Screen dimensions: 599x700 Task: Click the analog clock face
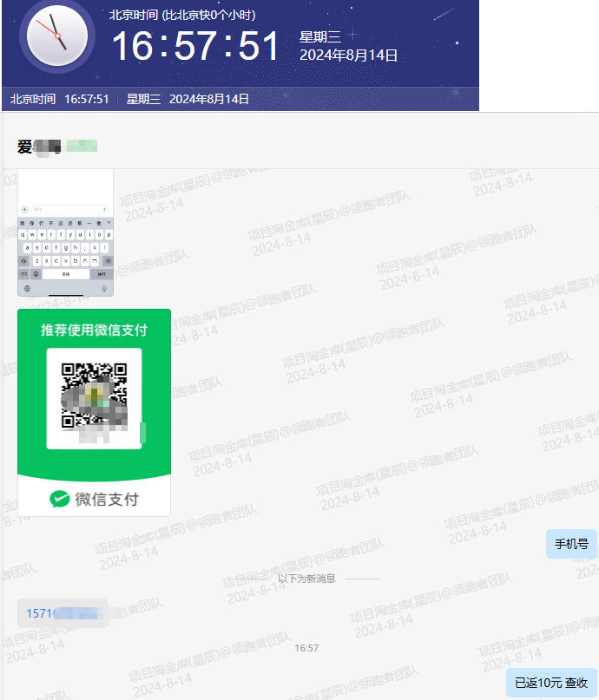pyautogui.click(x=57, y=36)
